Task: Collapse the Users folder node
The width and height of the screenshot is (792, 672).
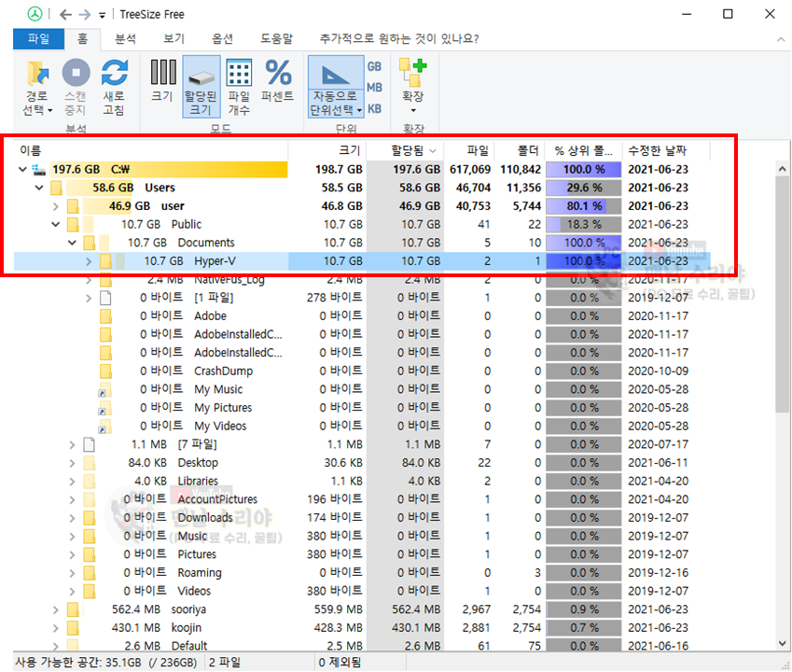Action: 39,188
